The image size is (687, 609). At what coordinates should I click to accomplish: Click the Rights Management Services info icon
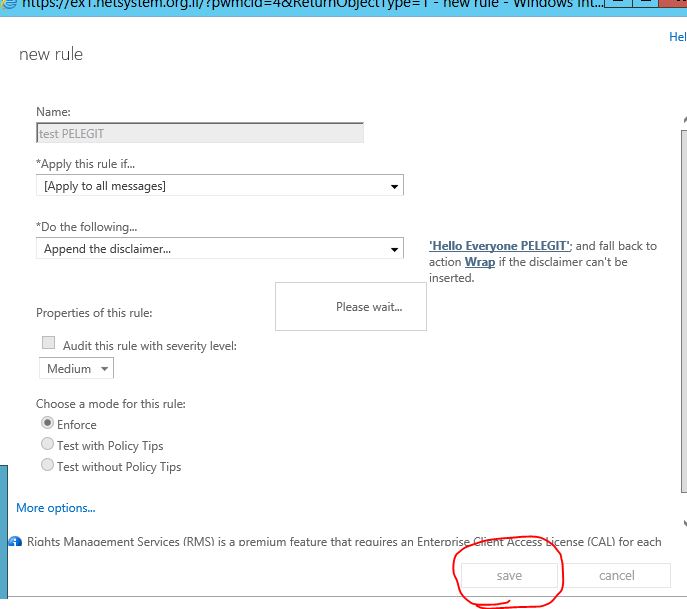[15, 542]
